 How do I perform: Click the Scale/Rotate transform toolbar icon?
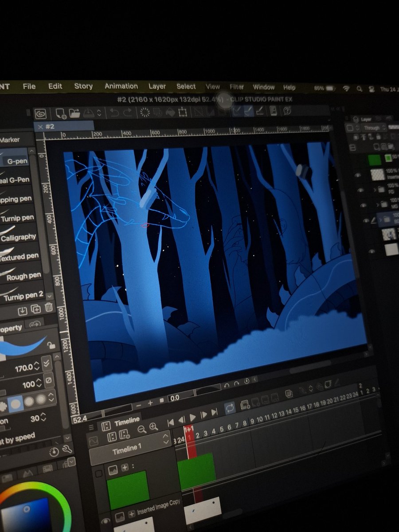tap(183, 112)
